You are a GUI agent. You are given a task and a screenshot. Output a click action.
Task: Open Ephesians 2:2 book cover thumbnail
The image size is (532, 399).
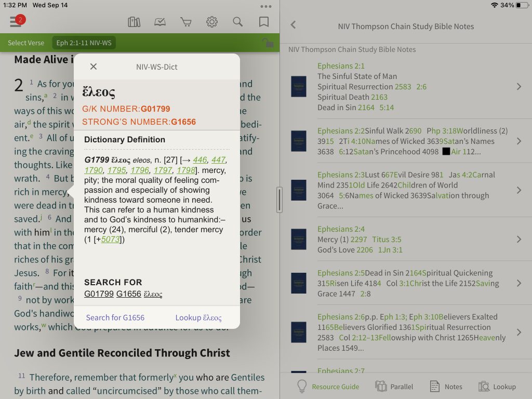pos(299,141)
